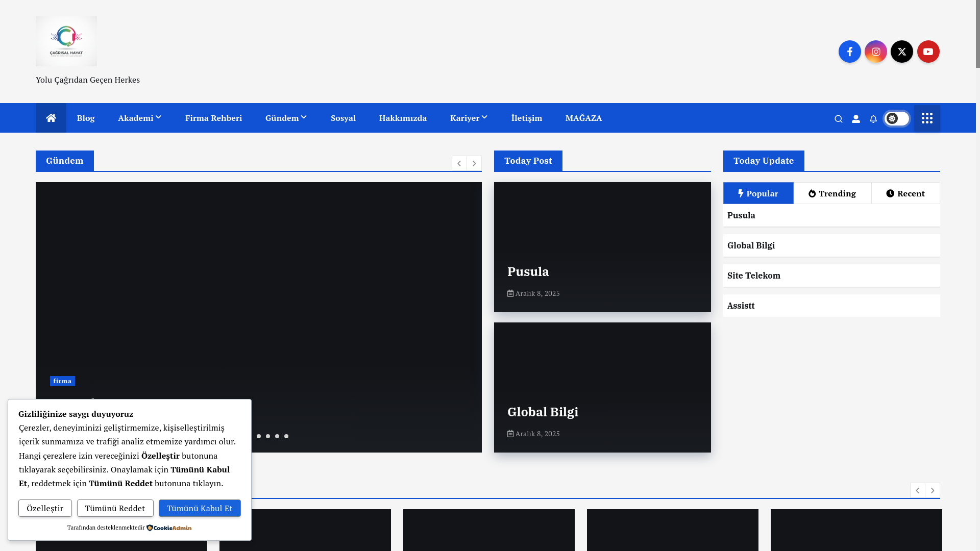Expand the Akademi dropdown menu
The height and width of the screenshot is (551, 980).
pos(140,118)
